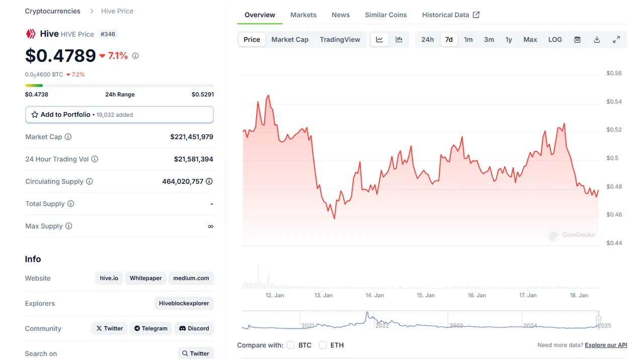Click Explore our API link

[x=606, y=345]
